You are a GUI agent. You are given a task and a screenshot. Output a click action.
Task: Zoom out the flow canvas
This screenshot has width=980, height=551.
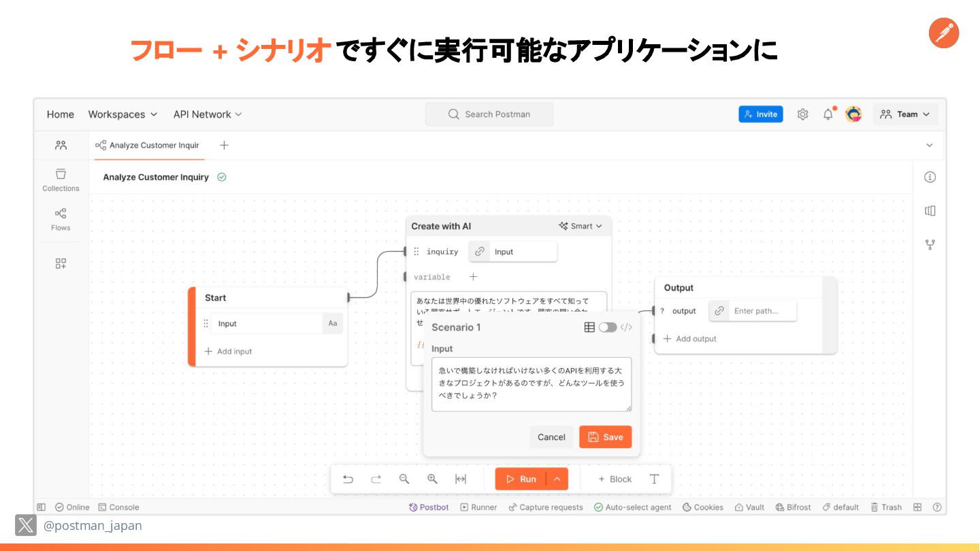pos(404,479)
